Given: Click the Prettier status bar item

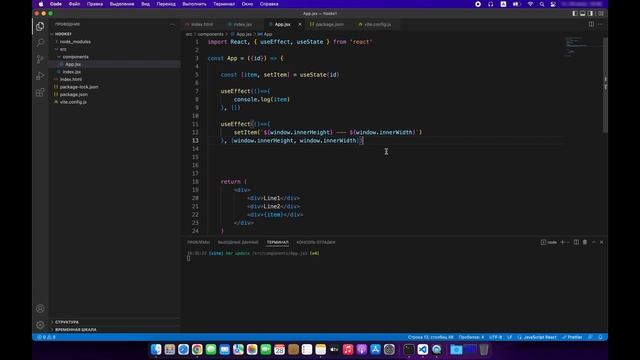Looking at the screenshot, I should tap(572, 337).
